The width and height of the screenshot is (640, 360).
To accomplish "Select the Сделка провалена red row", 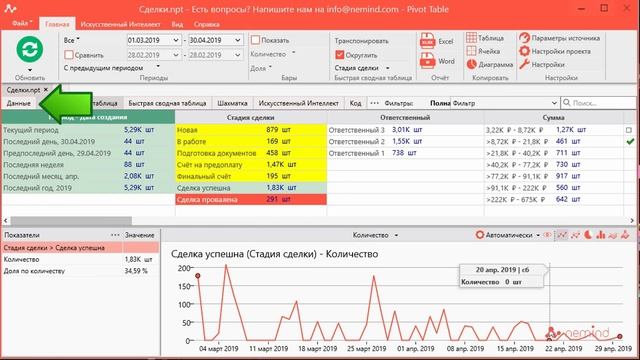I will 251,199.
